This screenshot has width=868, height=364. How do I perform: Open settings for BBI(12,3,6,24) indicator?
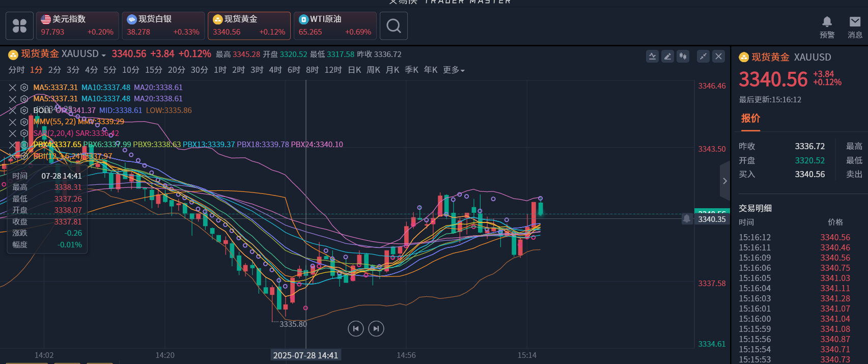(x=24, y=156)
